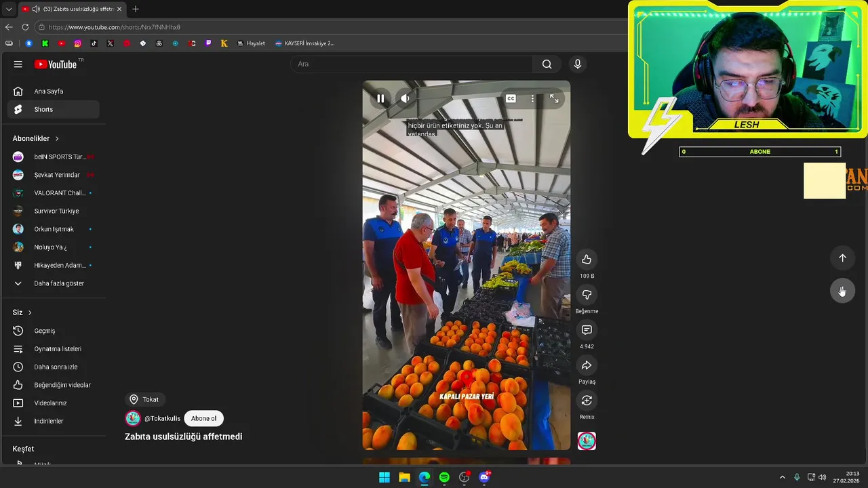This screenshot has width=868, height=488.
Task: Open Survivor Türkiye channel
Action: pyautogui.click(x=54, y=211)
